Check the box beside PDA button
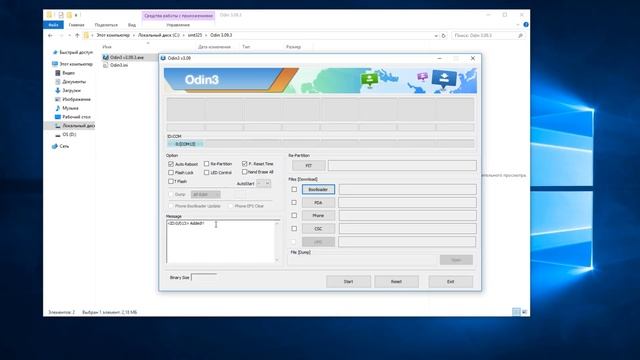 click(294, 202)
